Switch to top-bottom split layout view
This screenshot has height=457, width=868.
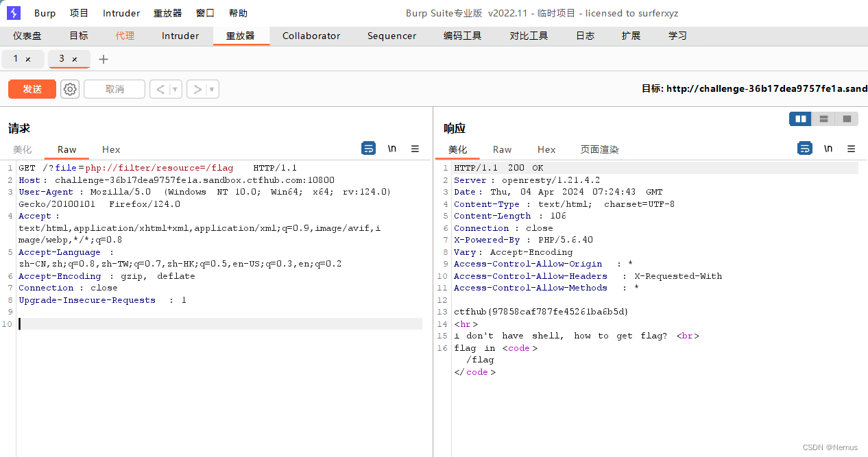point(823,119)
